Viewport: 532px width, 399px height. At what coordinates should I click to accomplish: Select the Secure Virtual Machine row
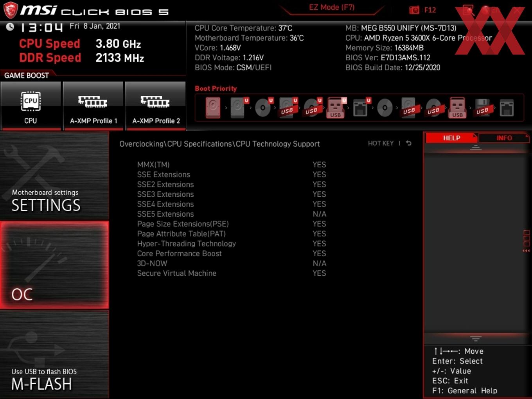pyautogui.click(x=232, y=273)
